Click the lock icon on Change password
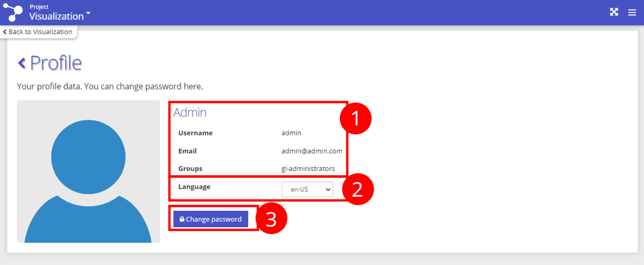644x265 pixels. tap(182, 219)
